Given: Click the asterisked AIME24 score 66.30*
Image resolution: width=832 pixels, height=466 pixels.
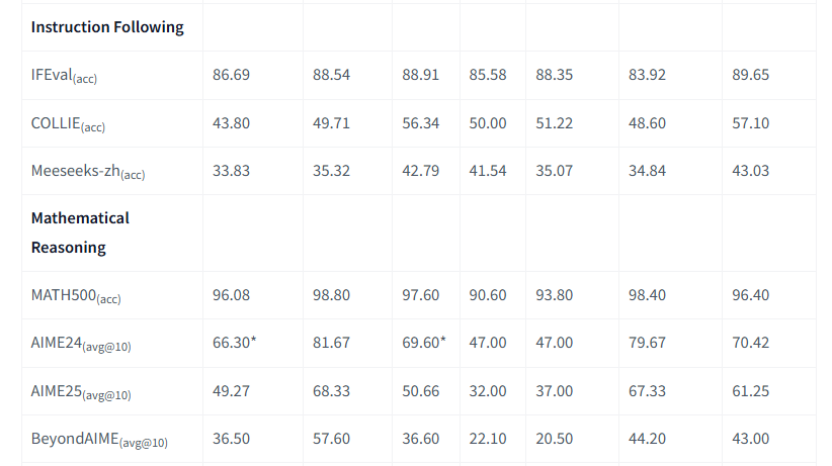Looking at the screenshot, I should click(x=234, y=343).
